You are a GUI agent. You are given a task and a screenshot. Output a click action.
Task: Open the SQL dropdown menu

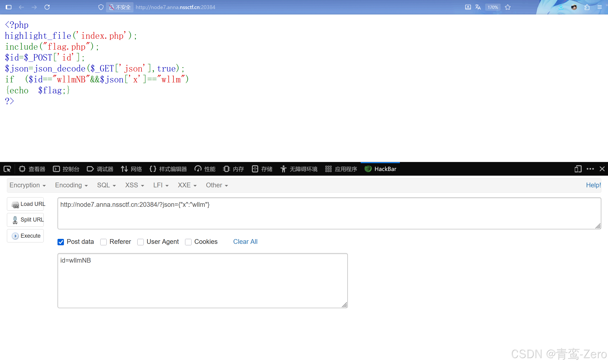(x=106, y=185)
